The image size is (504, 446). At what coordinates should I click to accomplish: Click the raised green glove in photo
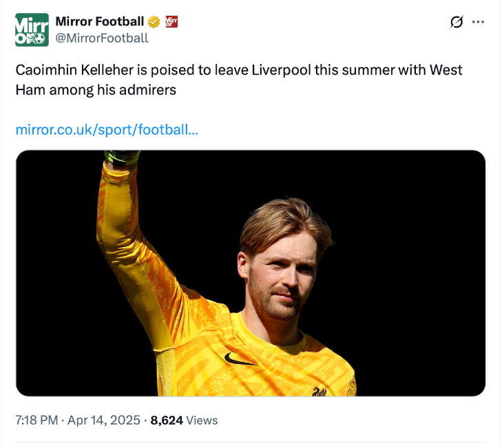click(121, 156)
